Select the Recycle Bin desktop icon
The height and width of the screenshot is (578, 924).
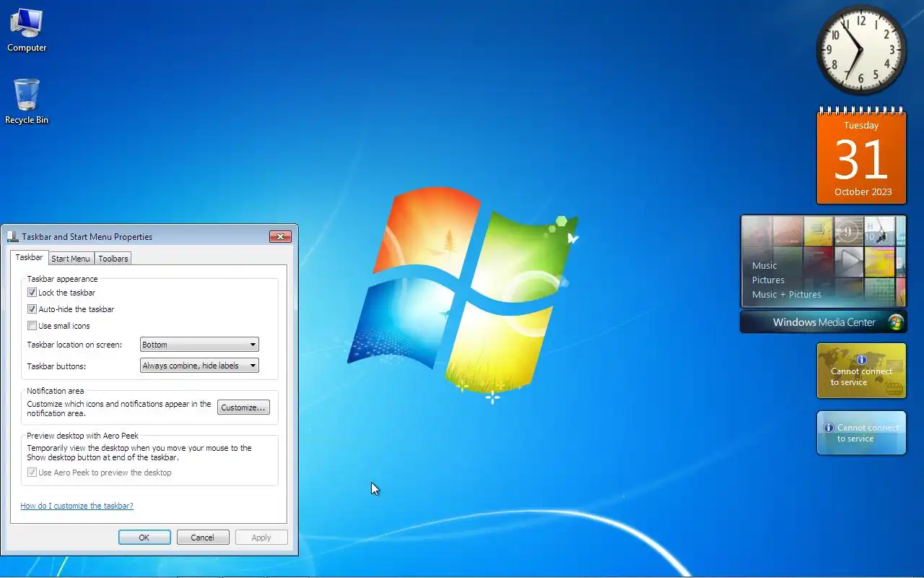coord(27,102)
